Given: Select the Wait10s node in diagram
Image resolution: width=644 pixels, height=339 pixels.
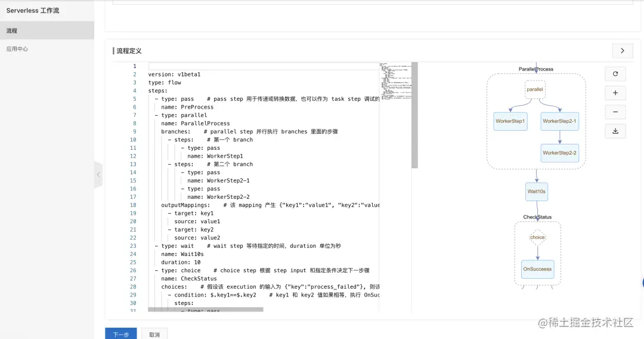Looking at the screenshot, I should coord(537,192).
